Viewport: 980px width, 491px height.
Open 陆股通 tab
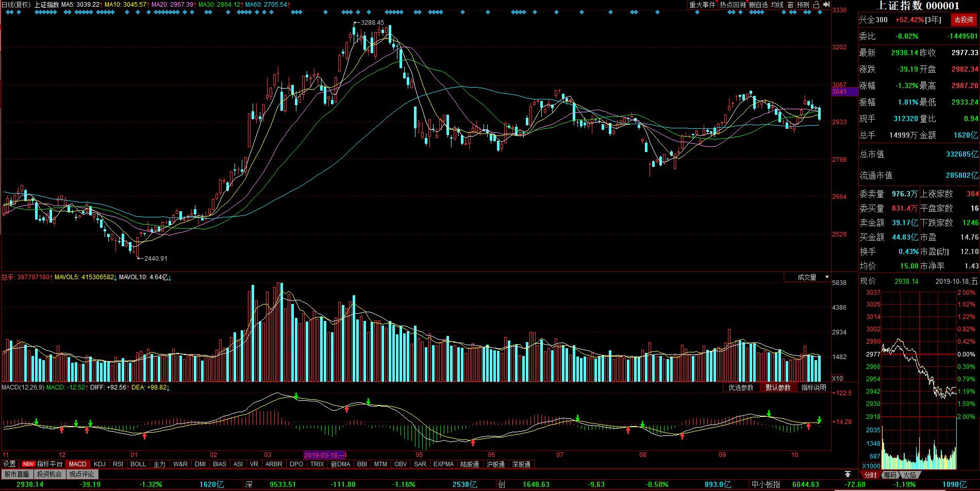(470, 464)
